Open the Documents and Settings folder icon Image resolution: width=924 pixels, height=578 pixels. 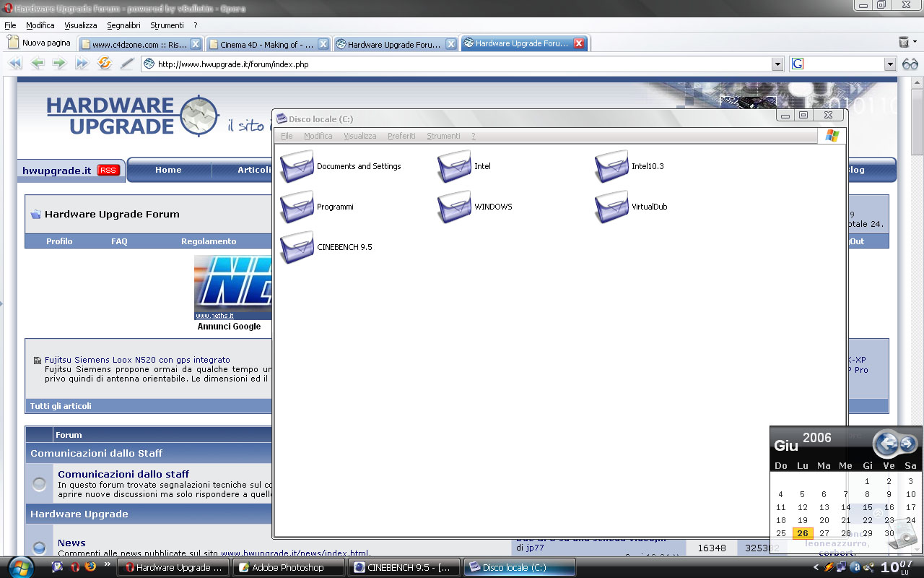coord(297,166)
